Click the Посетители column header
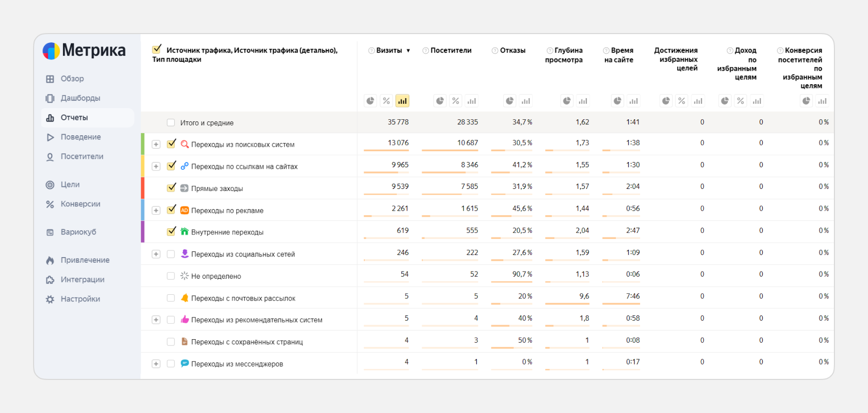The width and height of the screenshot is (868, 413). click(x=451, y=50)
